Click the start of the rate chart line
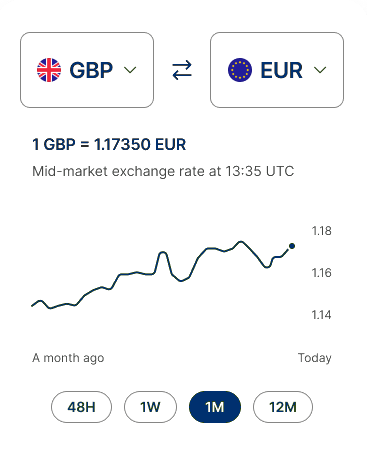 [32, 306]
